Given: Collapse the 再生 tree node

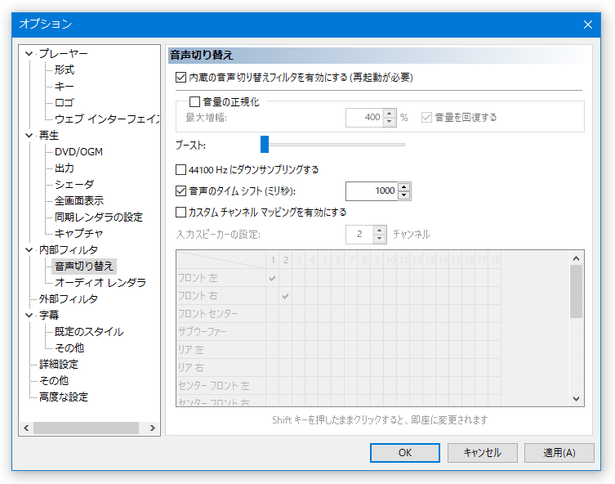Looking at the screenshot, I should (x=29, y=135).
